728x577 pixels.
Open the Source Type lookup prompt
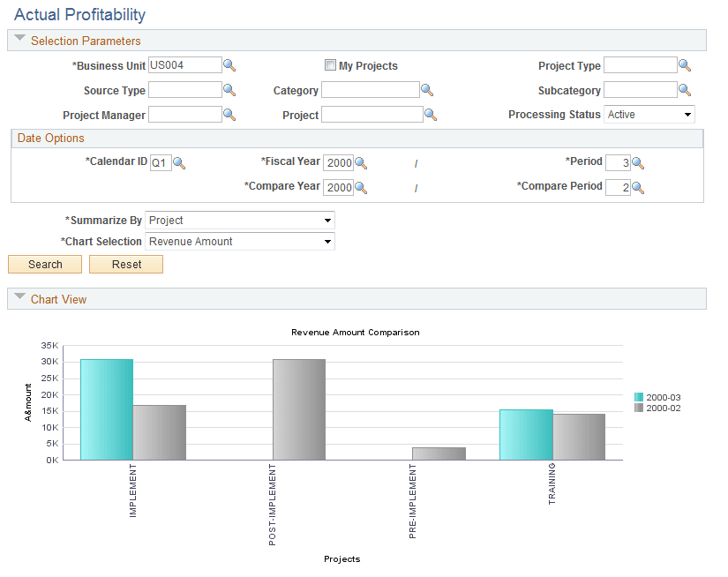tap(229, 89)
